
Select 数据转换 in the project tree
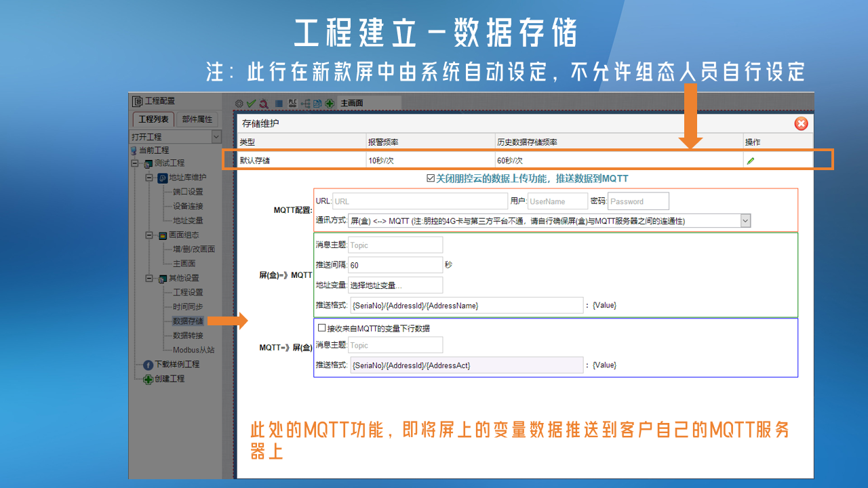tap(187, 335)
